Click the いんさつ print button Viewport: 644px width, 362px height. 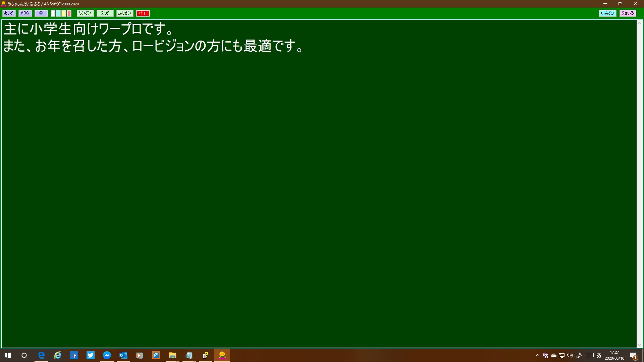(x=607, y=13)
